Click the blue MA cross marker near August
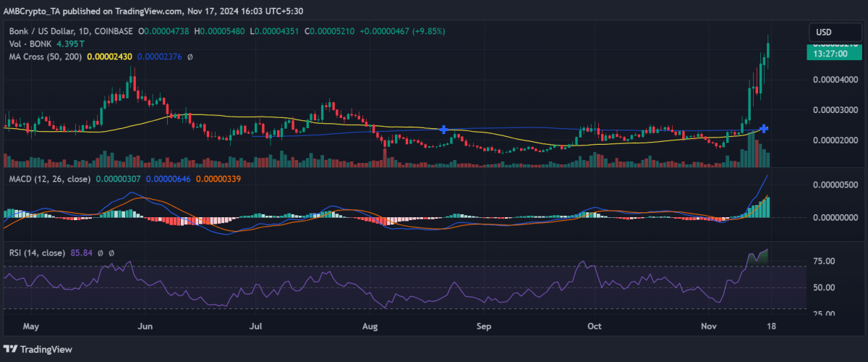The image size is (868, 362). point(443,130)
